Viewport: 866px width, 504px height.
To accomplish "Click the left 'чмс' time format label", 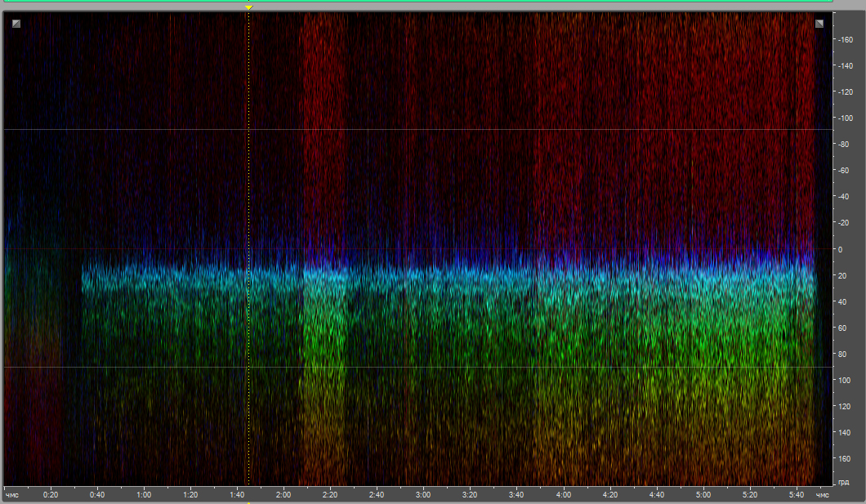I will coord(12,495).
